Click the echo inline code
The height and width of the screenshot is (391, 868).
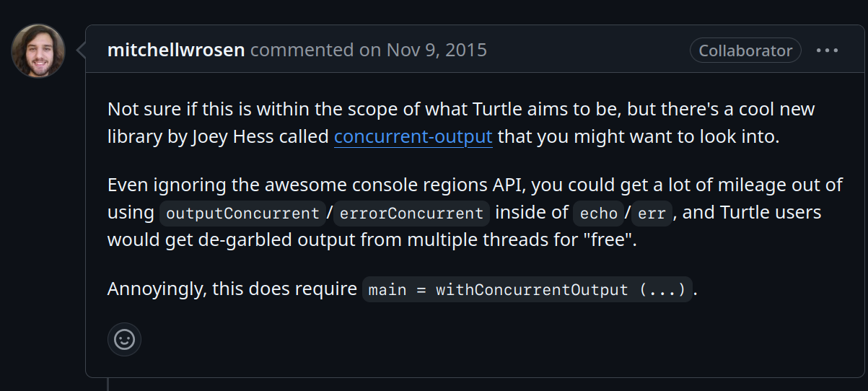(x=598, y=214)
